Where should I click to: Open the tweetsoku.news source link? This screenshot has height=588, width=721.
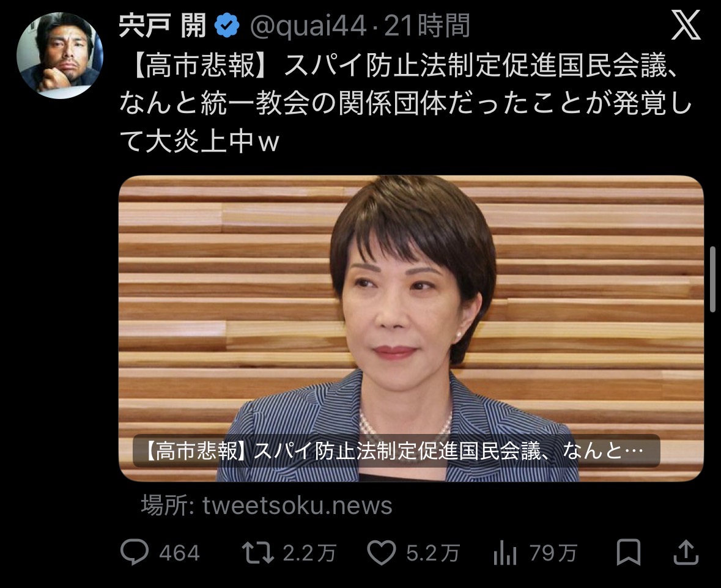tap(297, 505)
